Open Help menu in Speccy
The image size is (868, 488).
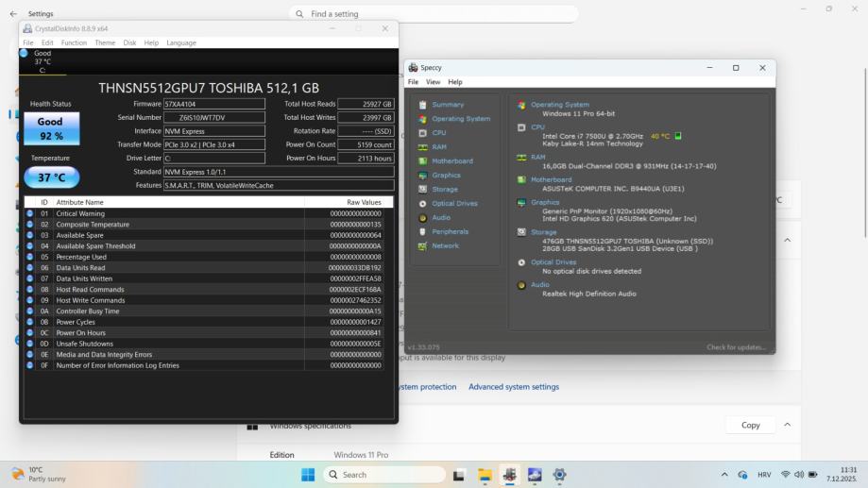point(455,82)
